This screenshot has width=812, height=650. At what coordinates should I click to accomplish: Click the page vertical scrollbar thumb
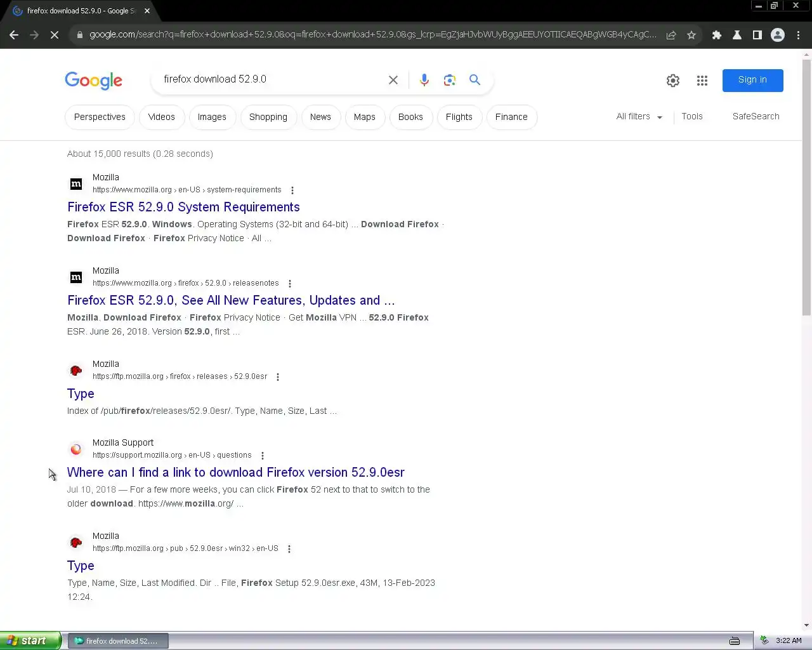[x=806, y=187]
